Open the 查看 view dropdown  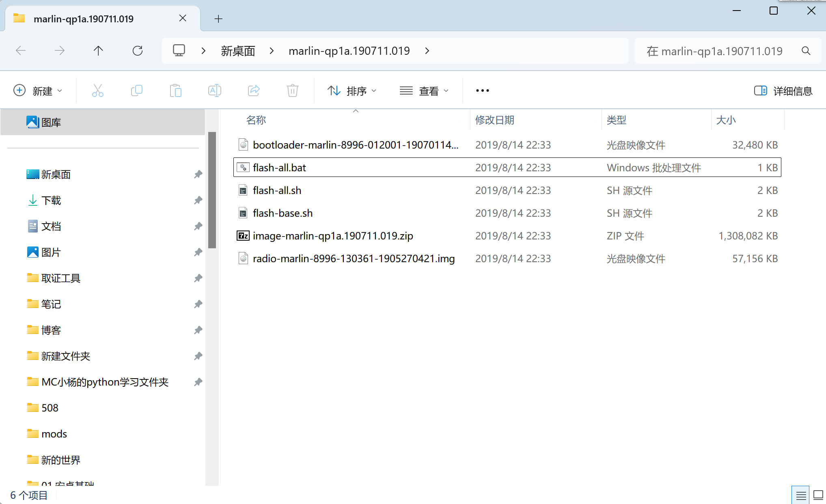(x=424, y=91)
